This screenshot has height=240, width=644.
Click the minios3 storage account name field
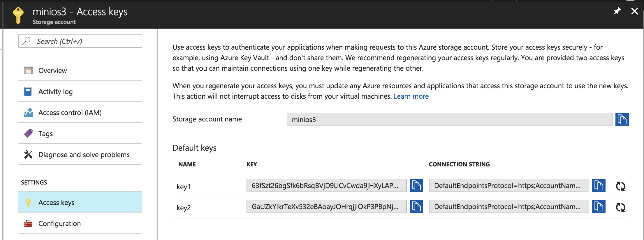point(449,119)
